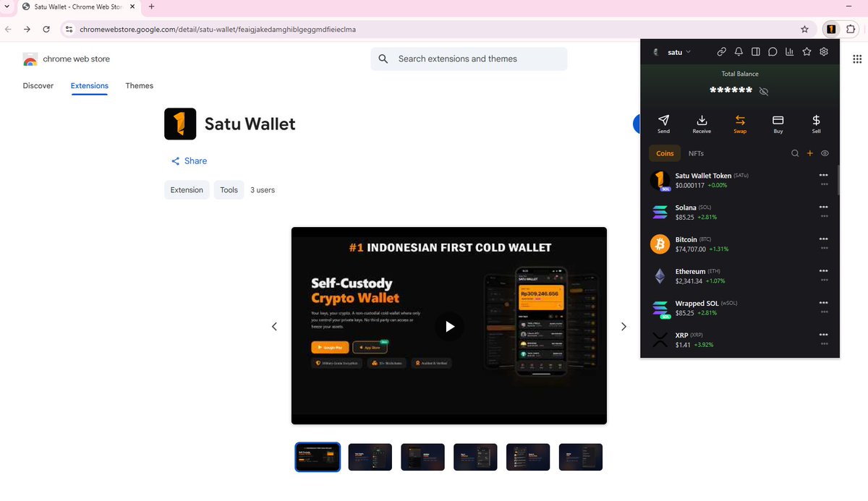Click the address bar URL
The height and width of the screenshot is (501, 868).
[218, 30]
